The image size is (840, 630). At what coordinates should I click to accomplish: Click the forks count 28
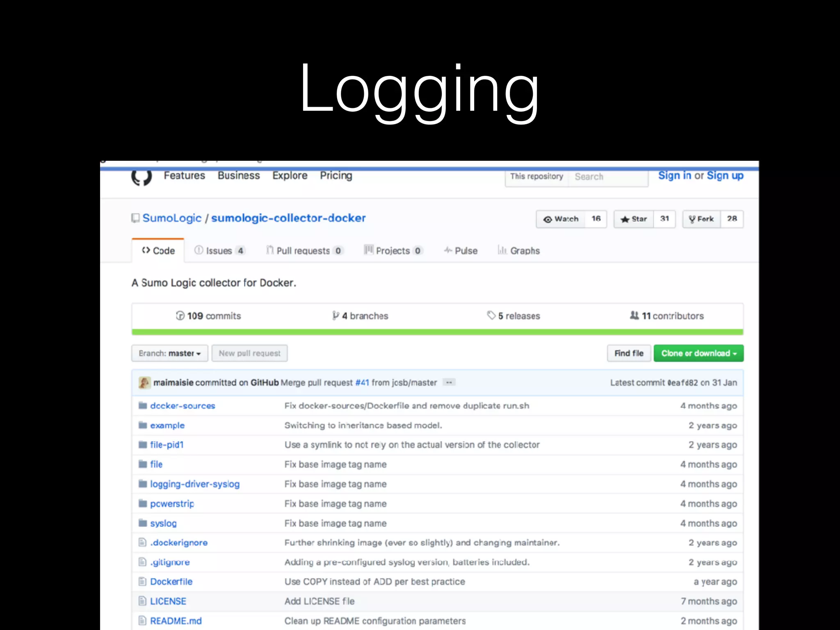pos(732,219)
